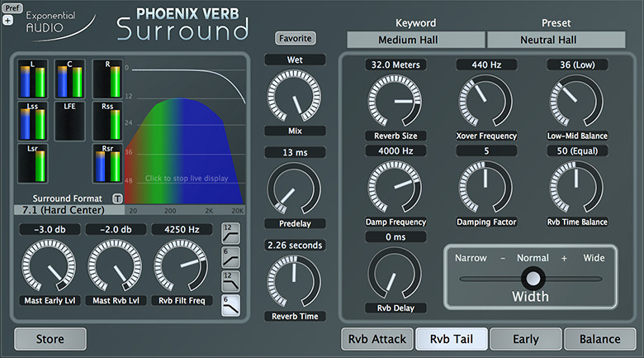Toggle the Favorite button
The height and width of the screenshot is (358, 644).
296,38
